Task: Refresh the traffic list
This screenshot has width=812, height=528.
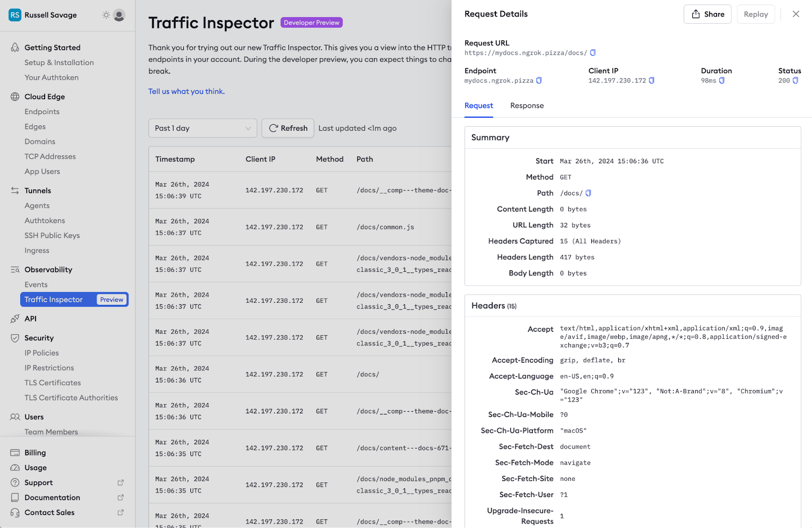Action: pos(287,128)
